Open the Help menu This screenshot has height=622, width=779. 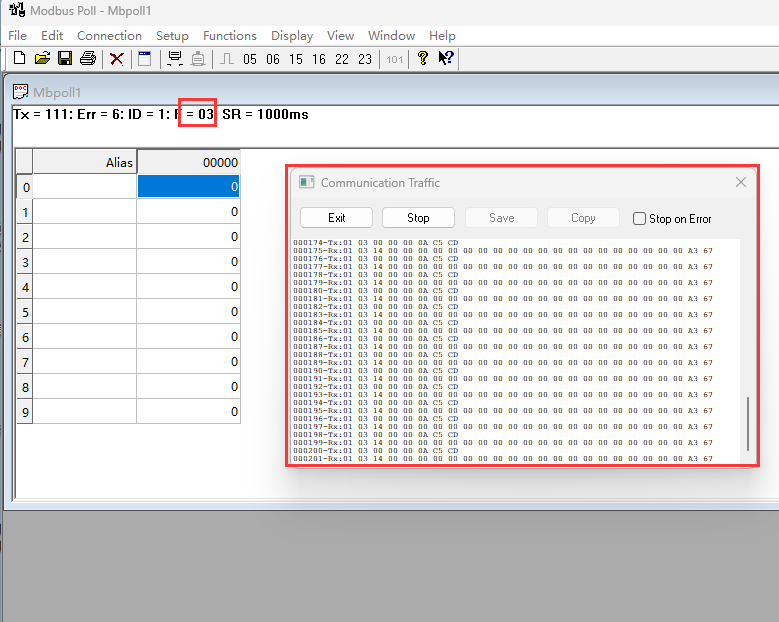(442, 36)
